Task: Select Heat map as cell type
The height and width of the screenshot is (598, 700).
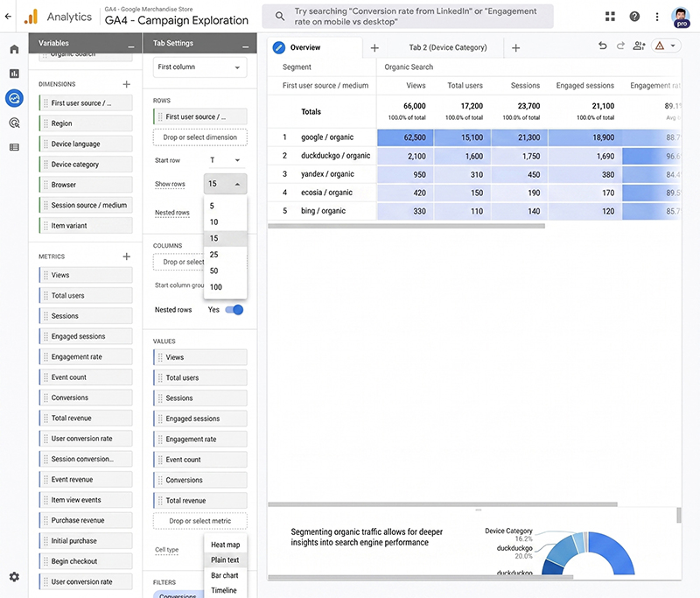Action: pos(225,543)
